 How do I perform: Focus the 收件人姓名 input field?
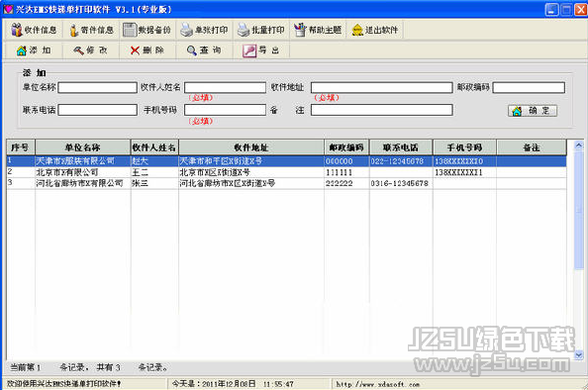pos(225,88)
